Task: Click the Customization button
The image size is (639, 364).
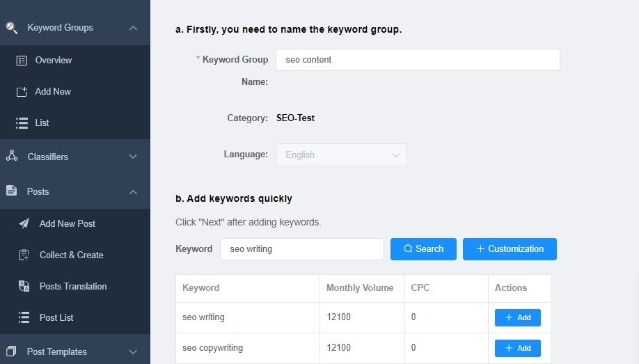Action: pos(510,249)
